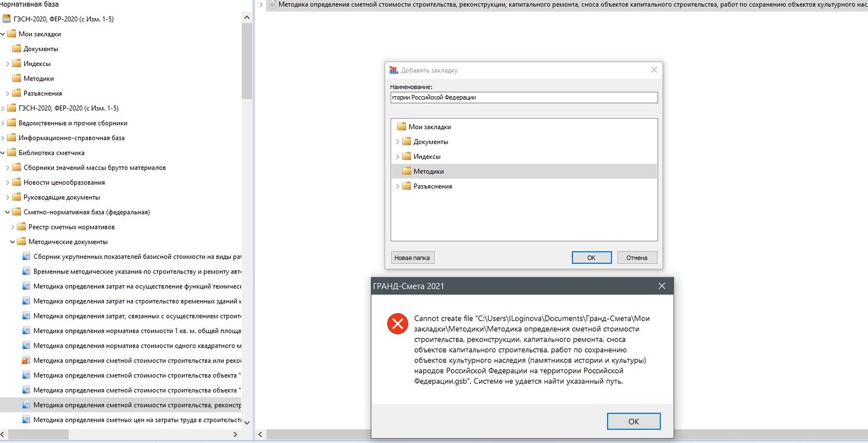
Task: Collapse Мои закладки in the left tree
Action: tap(2, 34)
